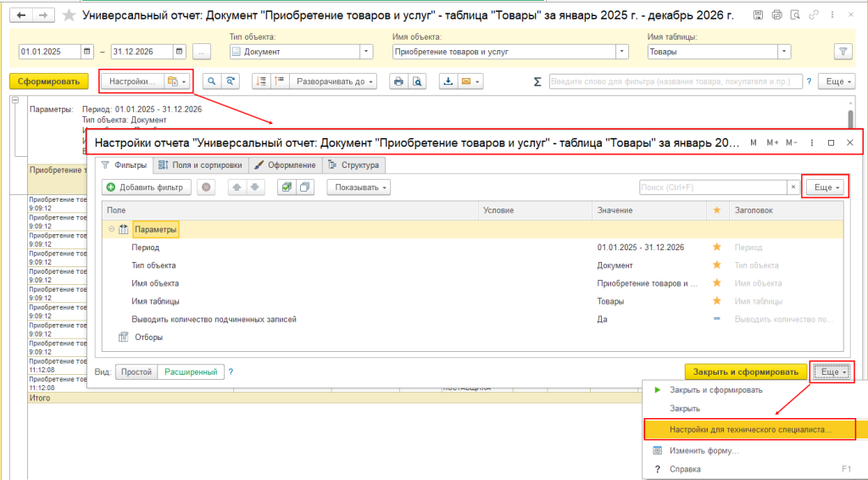Viewport: 868px width, 480px height.
Task: Click the filter funnel icon near table name
Action: (843, 52)
